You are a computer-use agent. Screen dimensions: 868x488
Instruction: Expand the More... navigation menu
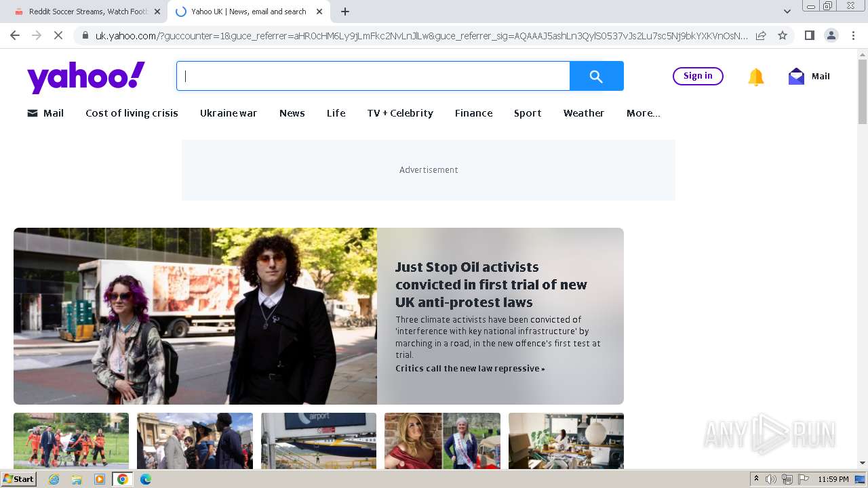click(x=644, y=113)
